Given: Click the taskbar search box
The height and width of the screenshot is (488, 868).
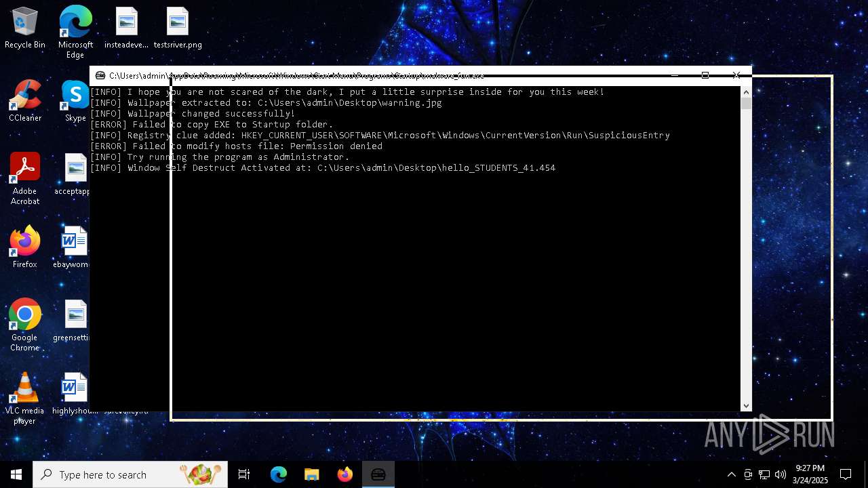Looking at the screenshot, I should (130, 474).
